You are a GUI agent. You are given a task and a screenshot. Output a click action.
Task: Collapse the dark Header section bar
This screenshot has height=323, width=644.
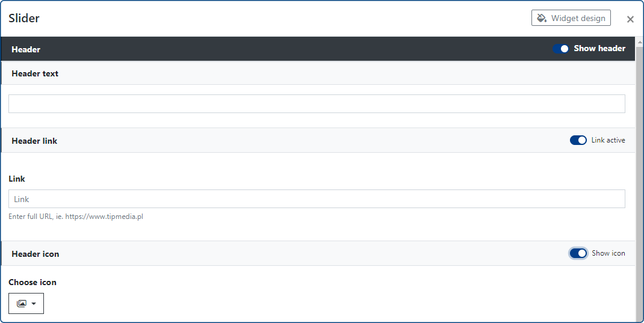241,49
